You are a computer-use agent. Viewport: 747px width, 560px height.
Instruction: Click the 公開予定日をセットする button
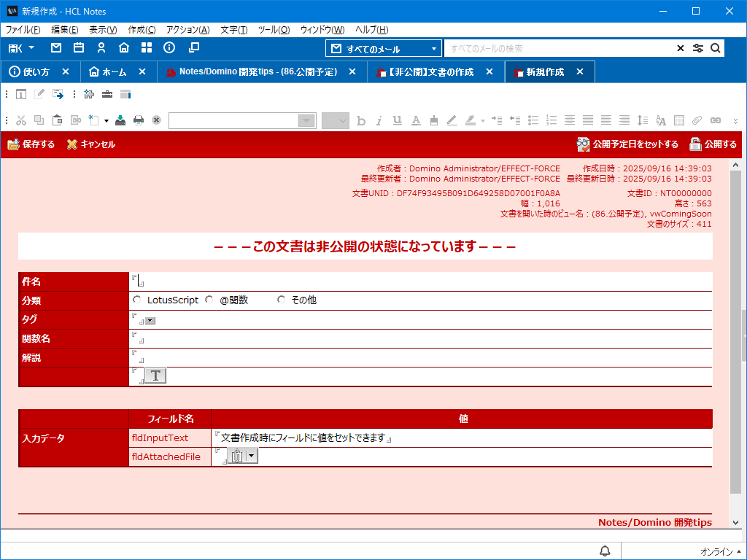pyautogui.click(x=627, y=144)
